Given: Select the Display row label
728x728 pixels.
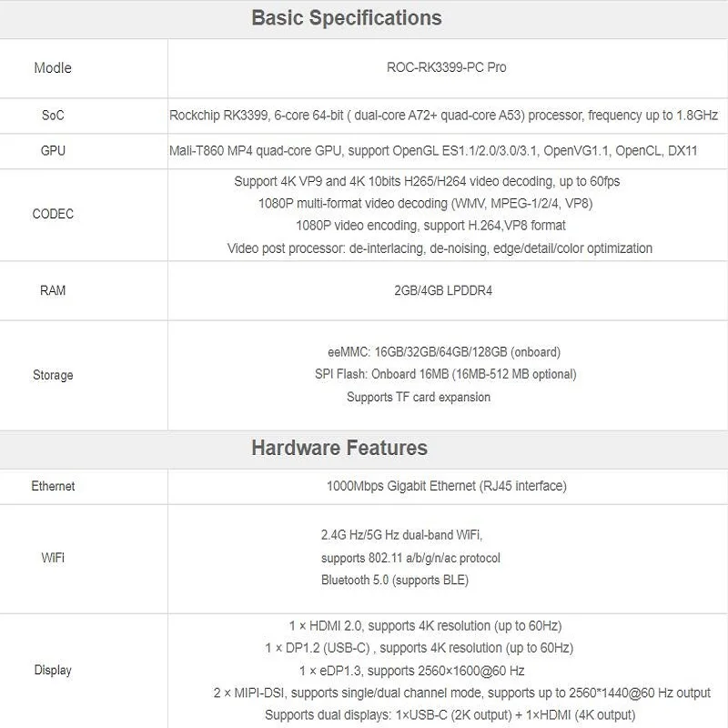Looking at the screenshot, I should coord(53,670).
